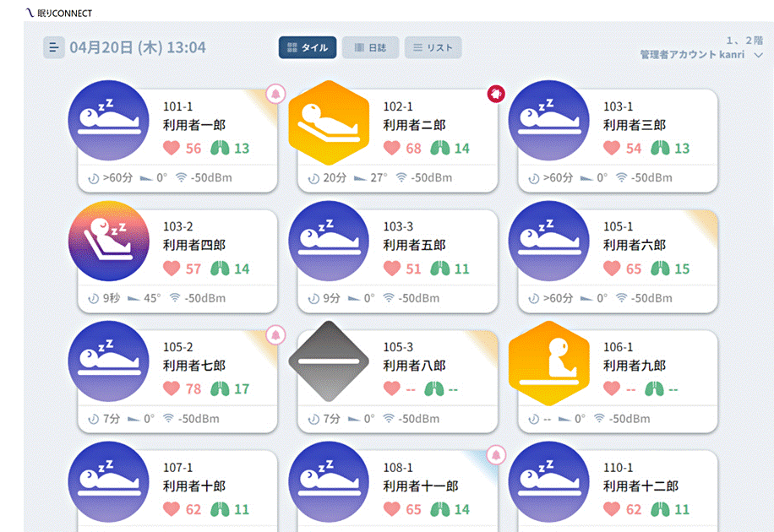Switch to the 日誌 view tab
774x532 pixels.
pyautogui.click(x=370, y=47)
